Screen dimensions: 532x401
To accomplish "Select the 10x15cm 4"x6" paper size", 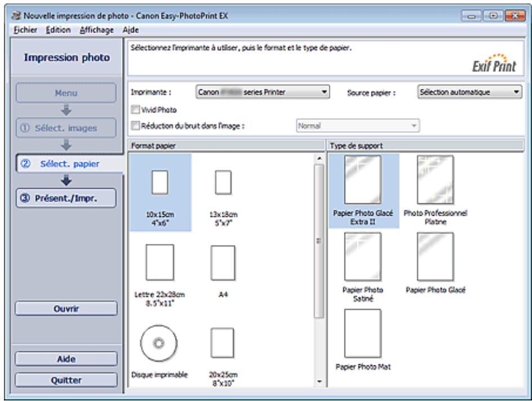I will [x=160, y=193].
